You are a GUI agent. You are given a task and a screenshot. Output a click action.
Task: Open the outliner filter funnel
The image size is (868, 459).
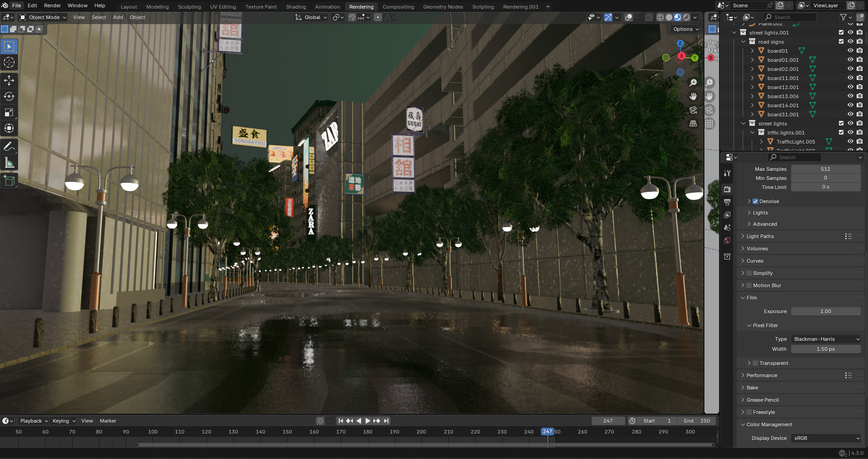pos(843,17)
